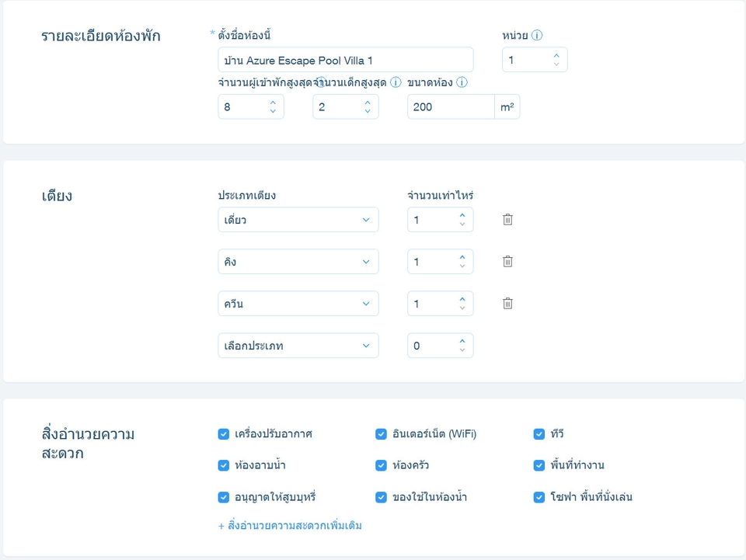Screen dimensions: 746x560
Task: Click trash icon for คิง bed
Action: pos(507,262)
